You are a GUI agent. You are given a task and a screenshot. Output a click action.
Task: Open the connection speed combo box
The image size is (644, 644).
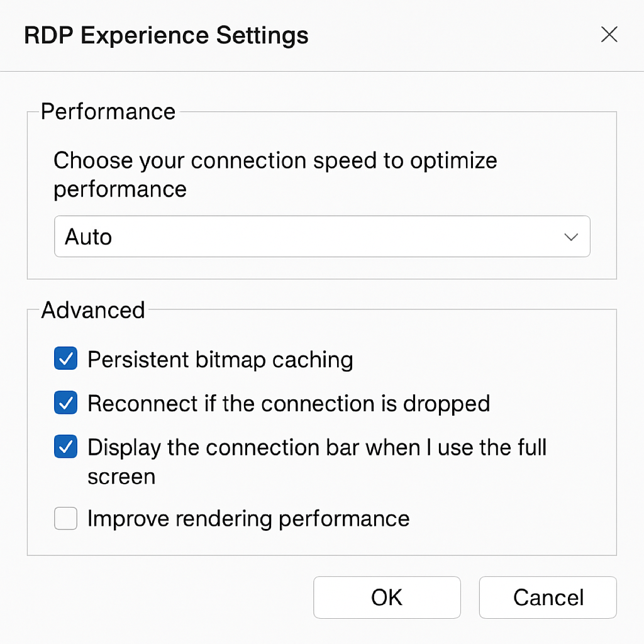pyautogui.click(x=322, y=236)
